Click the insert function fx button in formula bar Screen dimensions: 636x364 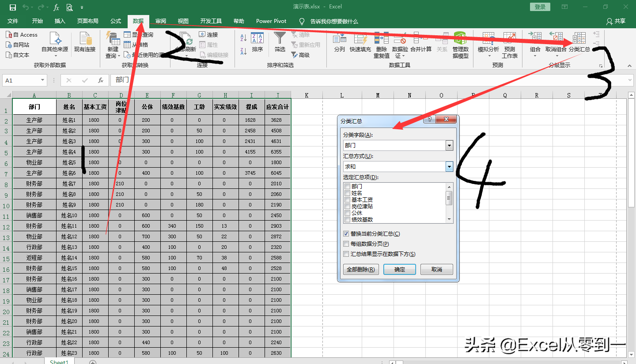101,80
